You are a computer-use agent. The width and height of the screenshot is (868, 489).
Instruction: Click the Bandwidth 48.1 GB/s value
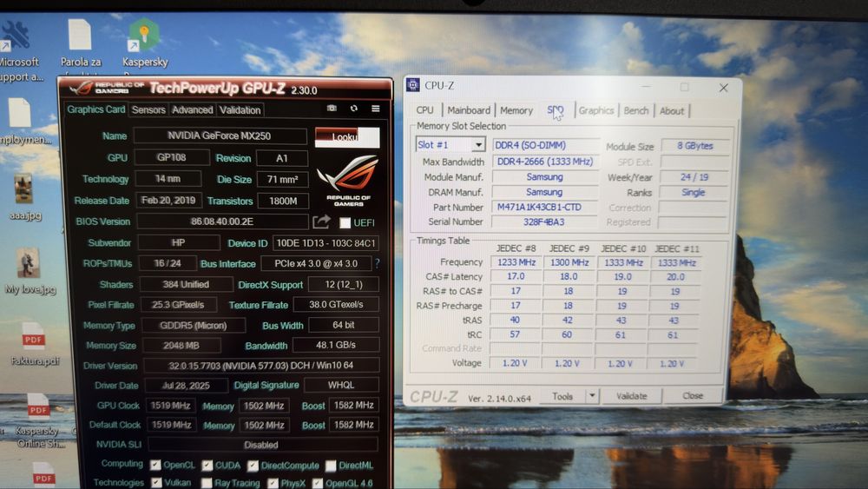[x=336, y=345]
